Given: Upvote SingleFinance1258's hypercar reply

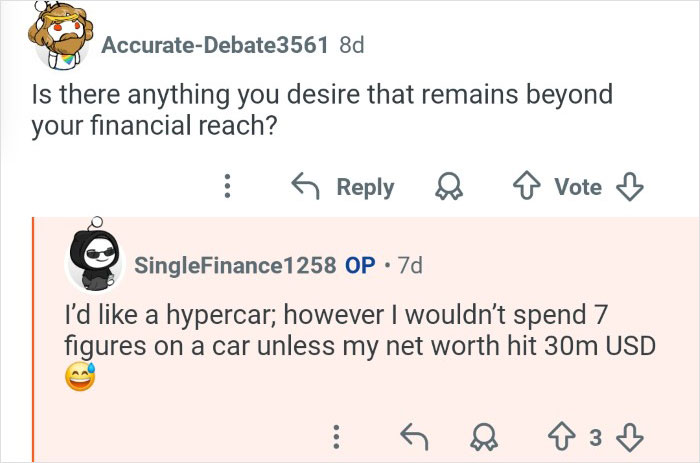Looking at the screenshot, I should tap(562, 437).
